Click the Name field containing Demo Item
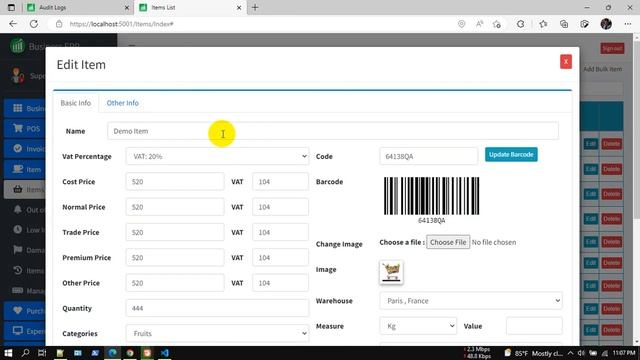 (333, 131)
